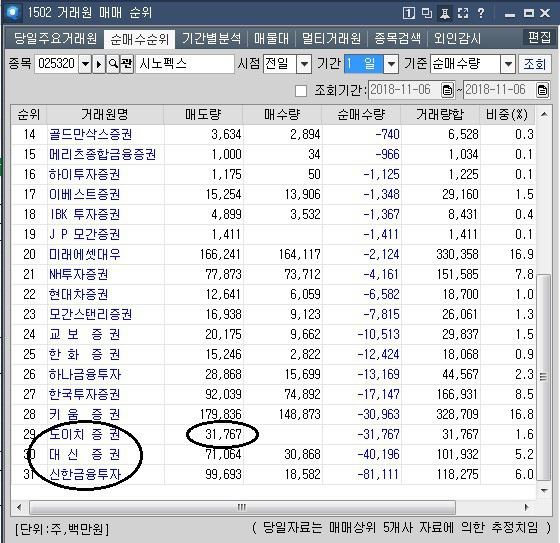Click the horizontal scrollbar thumb
560x543 pixels.
pyautogui.click(x=242, y=507)
